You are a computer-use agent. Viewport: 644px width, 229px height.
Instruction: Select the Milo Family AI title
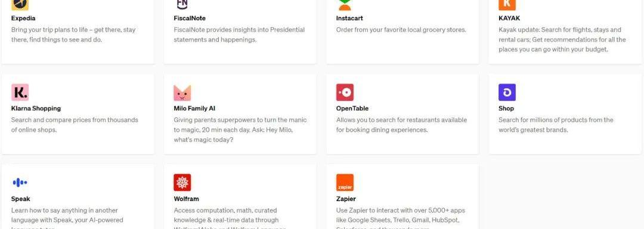(194, 109)
